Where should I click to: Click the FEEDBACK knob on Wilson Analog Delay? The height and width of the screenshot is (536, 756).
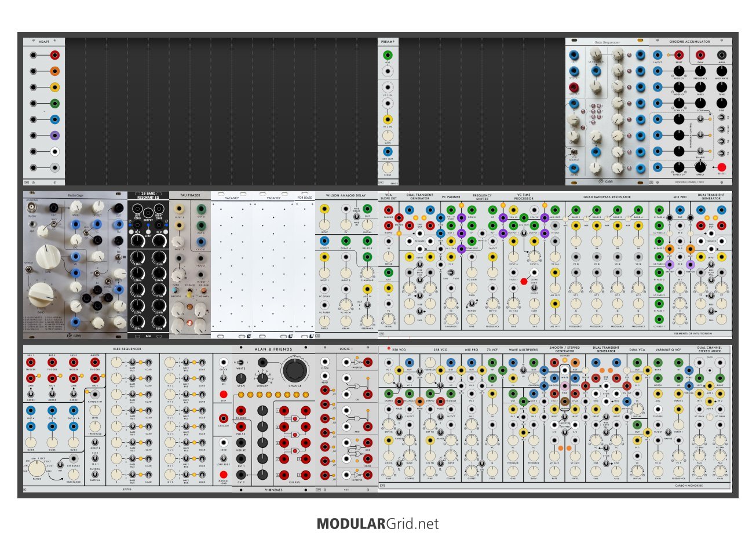pyautogui.click(x=367, y=320)
